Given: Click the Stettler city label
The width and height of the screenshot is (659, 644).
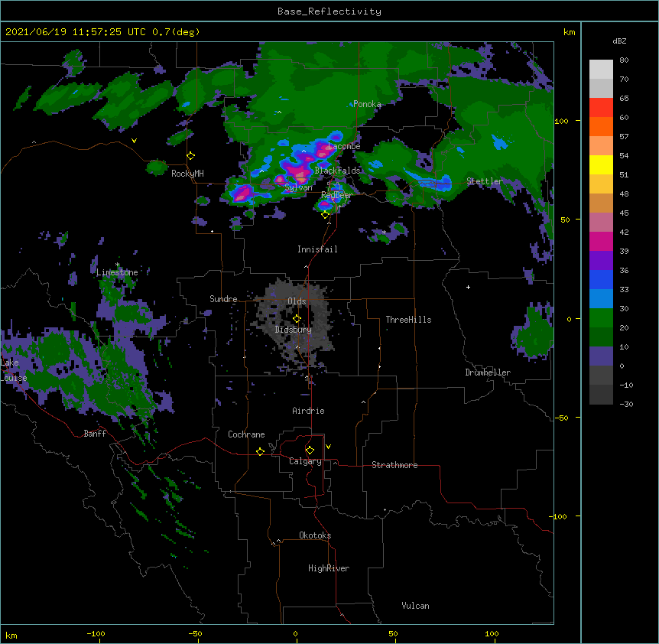Looking at the screenshot, I should point(485,181).
